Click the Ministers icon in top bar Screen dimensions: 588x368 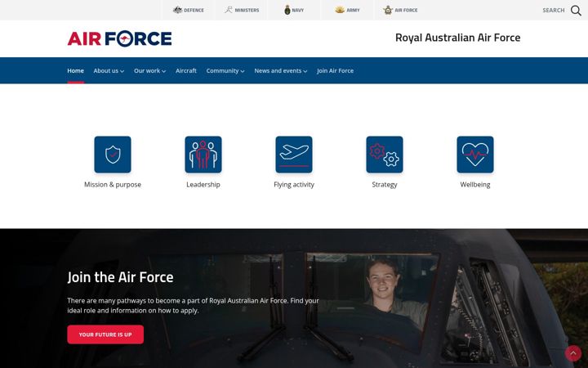click(229, 10)
